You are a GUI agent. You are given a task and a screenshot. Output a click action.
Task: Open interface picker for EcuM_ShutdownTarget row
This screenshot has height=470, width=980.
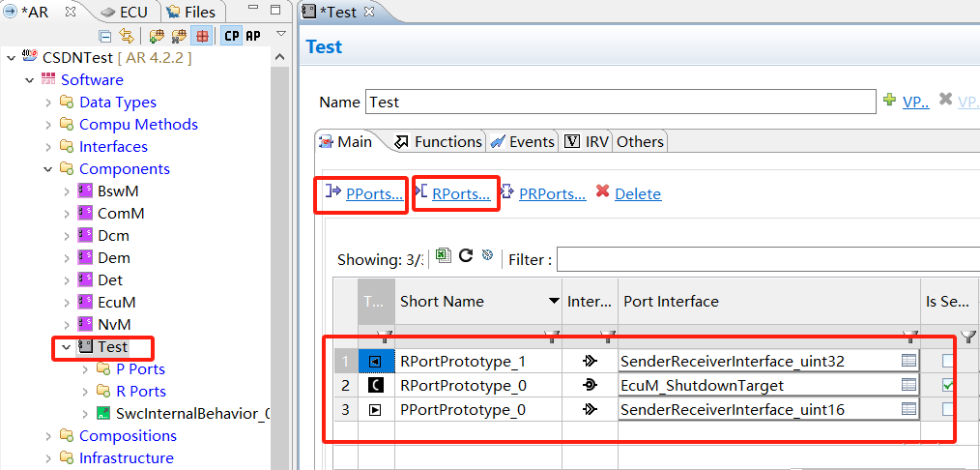point(908,385)
